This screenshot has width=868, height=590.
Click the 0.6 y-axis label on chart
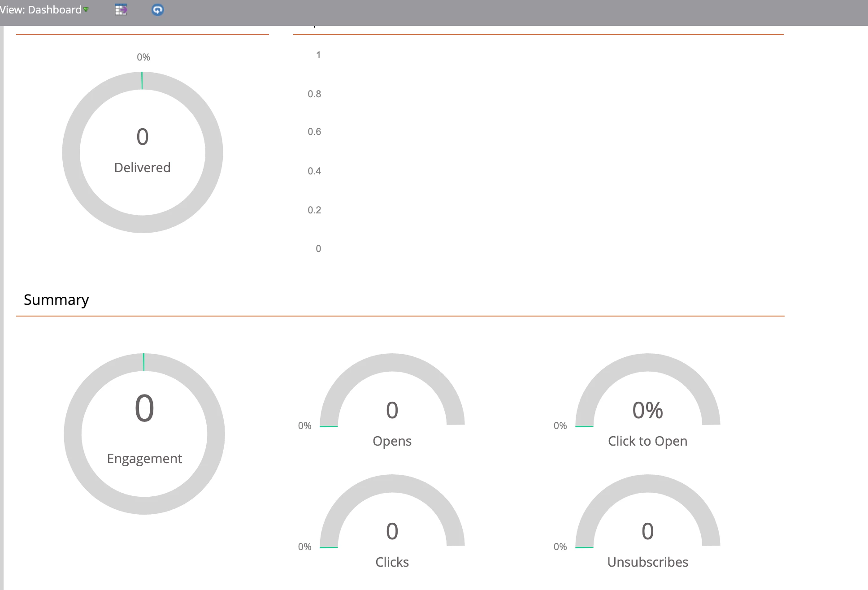click(x=314, y=132)
